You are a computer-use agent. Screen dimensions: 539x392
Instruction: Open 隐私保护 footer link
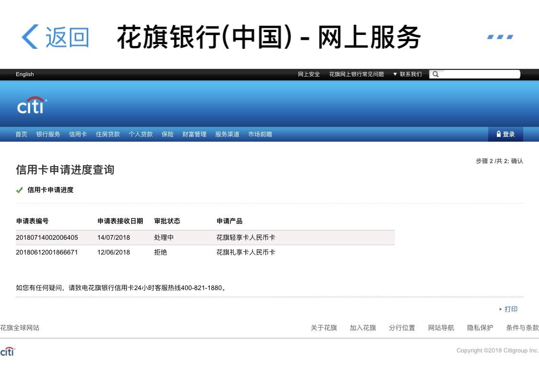coord(480,328)
